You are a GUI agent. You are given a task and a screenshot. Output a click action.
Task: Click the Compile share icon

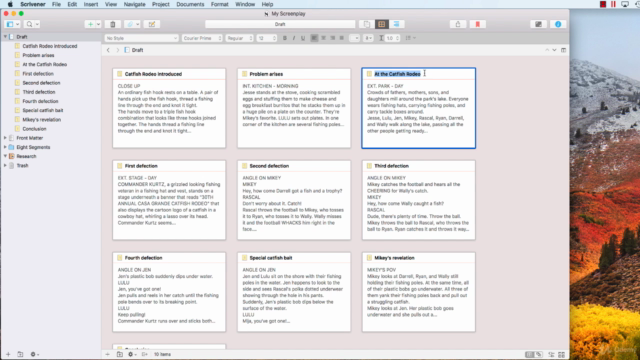click(458, 24)
